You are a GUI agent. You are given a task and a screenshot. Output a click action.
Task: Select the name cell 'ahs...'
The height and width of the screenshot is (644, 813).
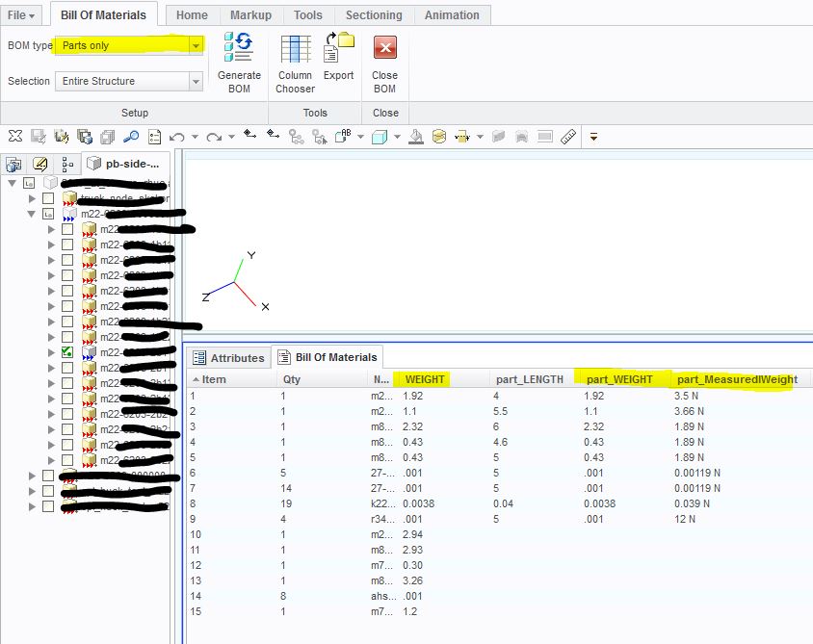(383, 596)
